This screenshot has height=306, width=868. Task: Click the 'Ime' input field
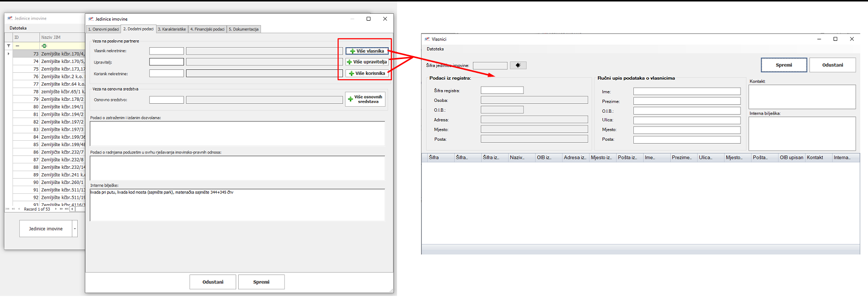coord(686,92)
